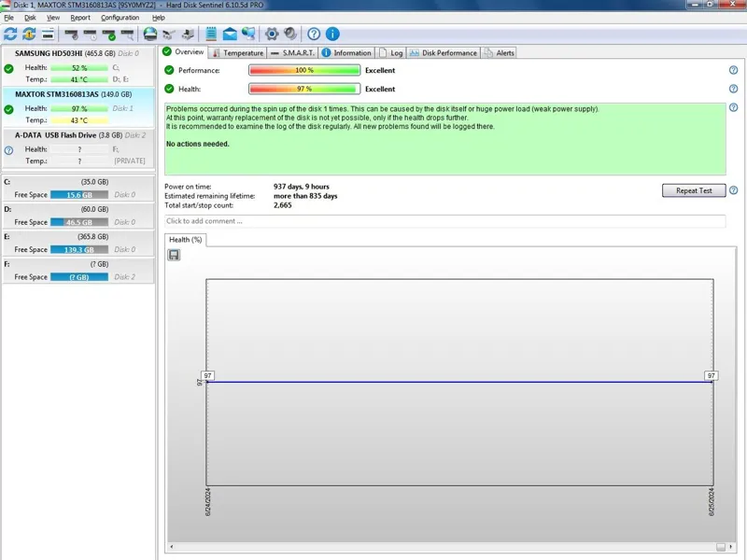Save the health graph using the floppy icon
747x560 pixels.
175,255
